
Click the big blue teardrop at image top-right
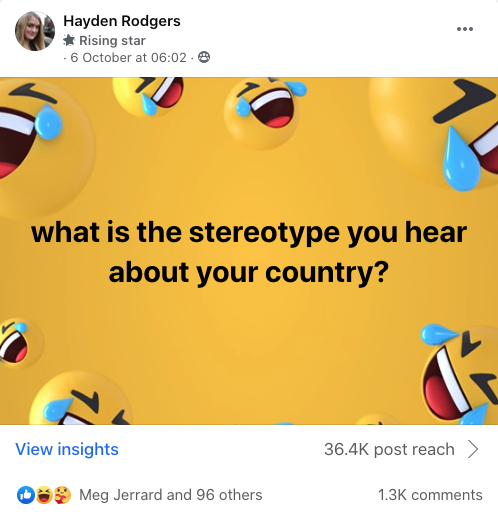click(x=461, y=159)
